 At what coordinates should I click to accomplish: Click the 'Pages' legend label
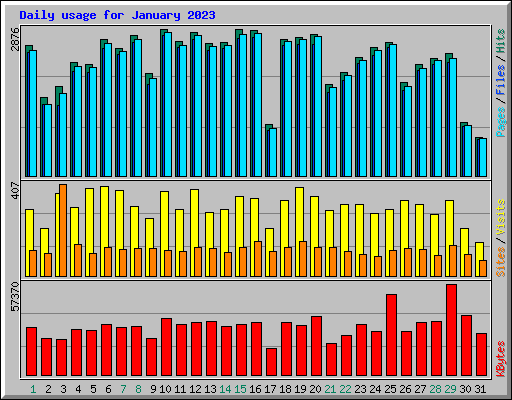[x=501, y=122]
